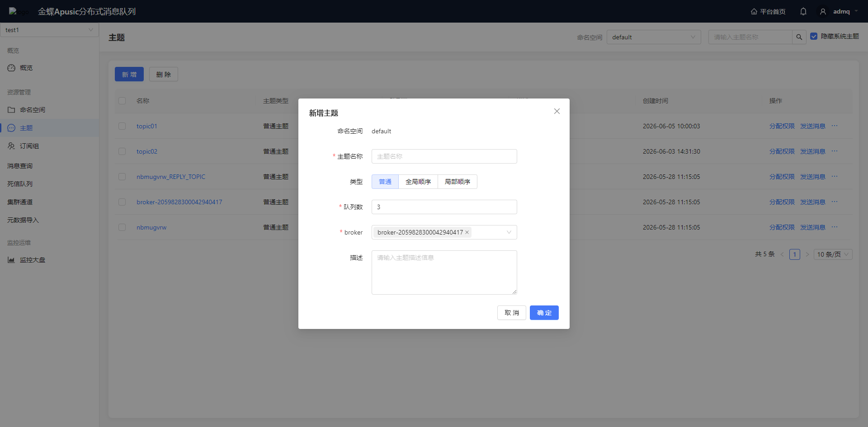Open the topic02 link

(x=147, y=151)
